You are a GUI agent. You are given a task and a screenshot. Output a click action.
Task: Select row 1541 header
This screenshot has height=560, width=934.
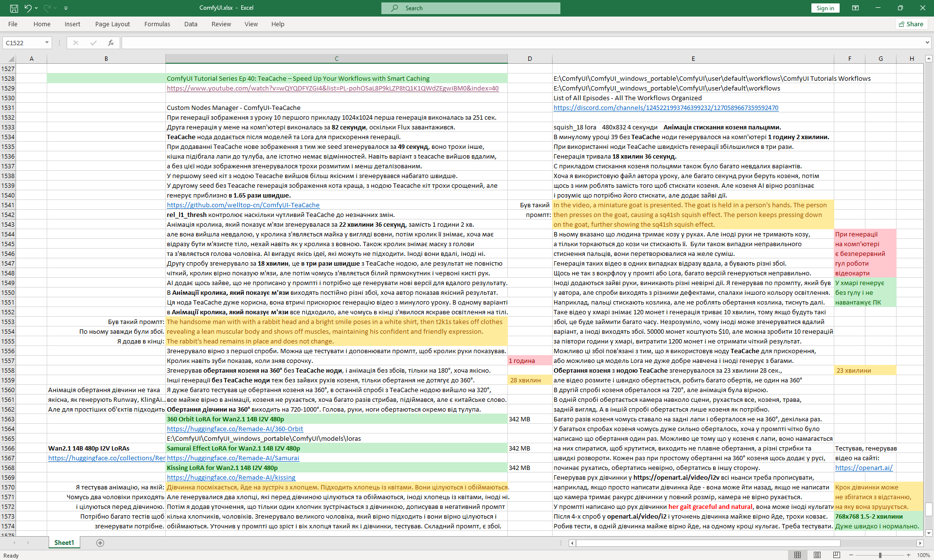[8, 205]
